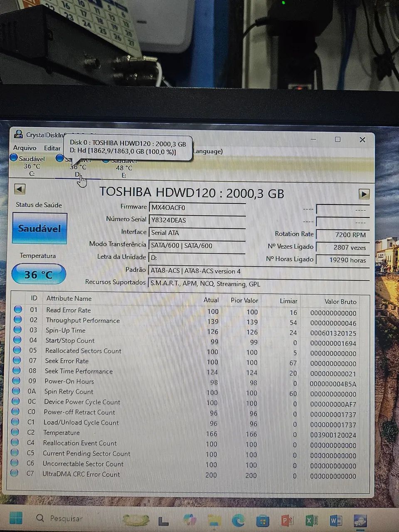399x532 pixels.
Task: Click the status icon beside Spin Retry Count
Action: [x=16, y=391]
